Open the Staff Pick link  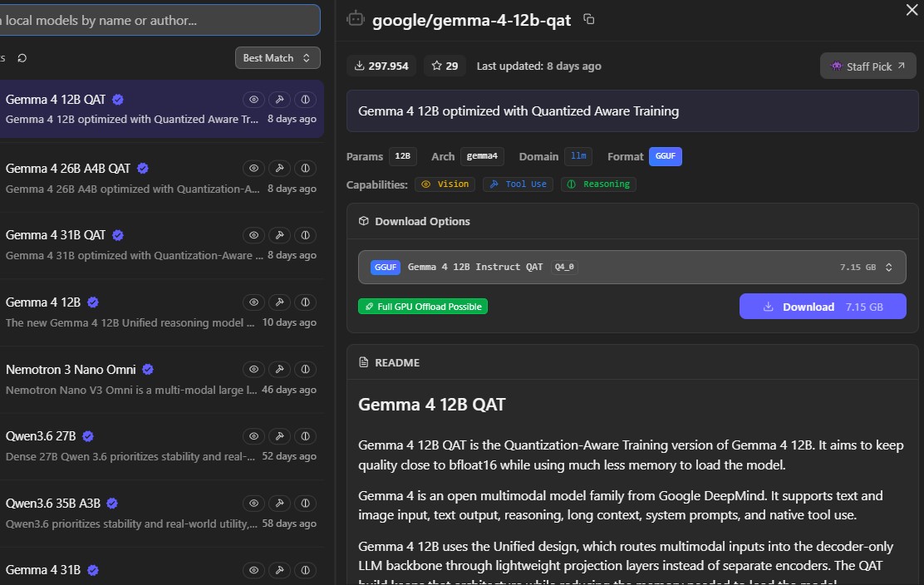867,66
